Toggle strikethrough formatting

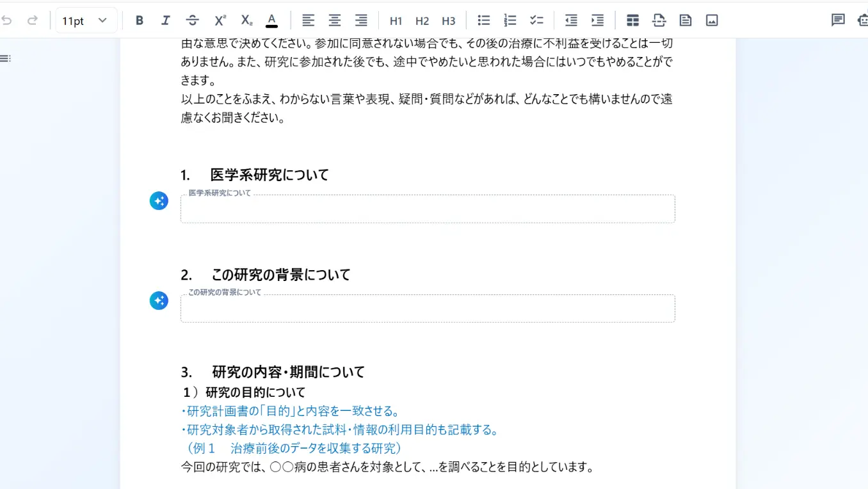pyautogui.click(x=192, y=20)
